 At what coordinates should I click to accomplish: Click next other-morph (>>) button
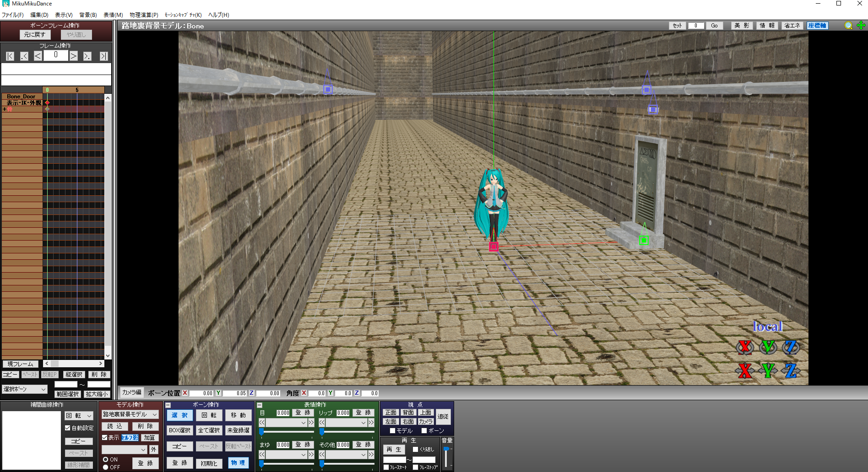pyautogui.click(x=371, y=455)
